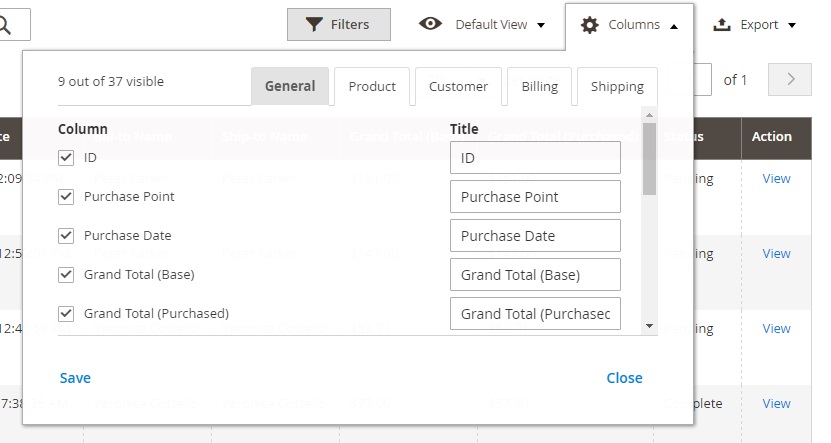Click the funnel icon in Filters
831x443 pixels.
coord(314,24)
